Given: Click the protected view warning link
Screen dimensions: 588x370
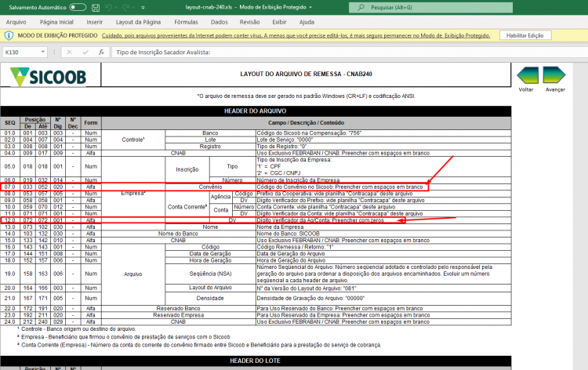Looking at the screenshot, I should coord(296,35).
